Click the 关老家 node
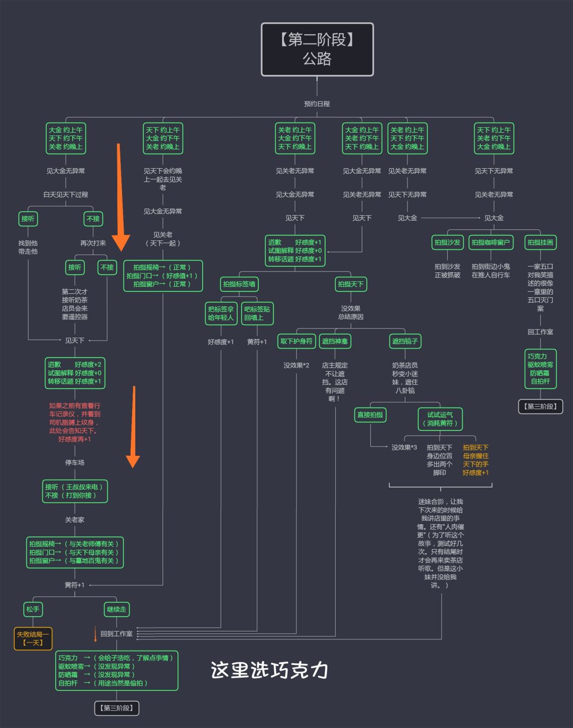Image resolution: width=573 pixels, height=728 pixels. (x=75, y=520)
